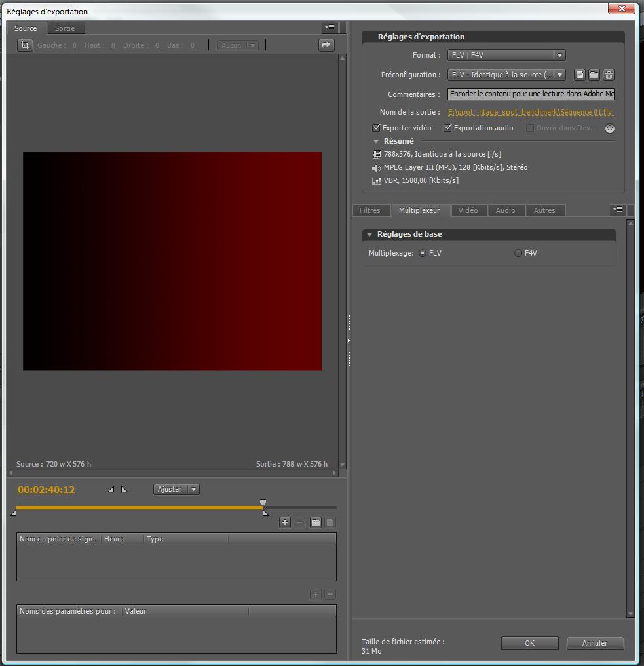Open settings tabs panel flyout menu icon

[x=618, y=209]
